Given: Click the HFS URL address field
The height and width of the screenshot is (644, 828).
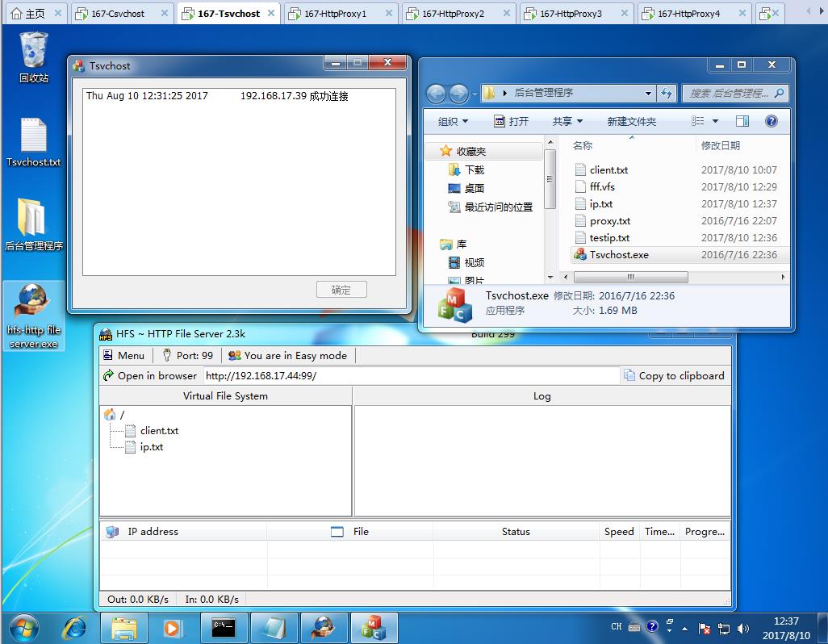Looking at the screenshot, I should pyautogui.click(x=410, y=375).
